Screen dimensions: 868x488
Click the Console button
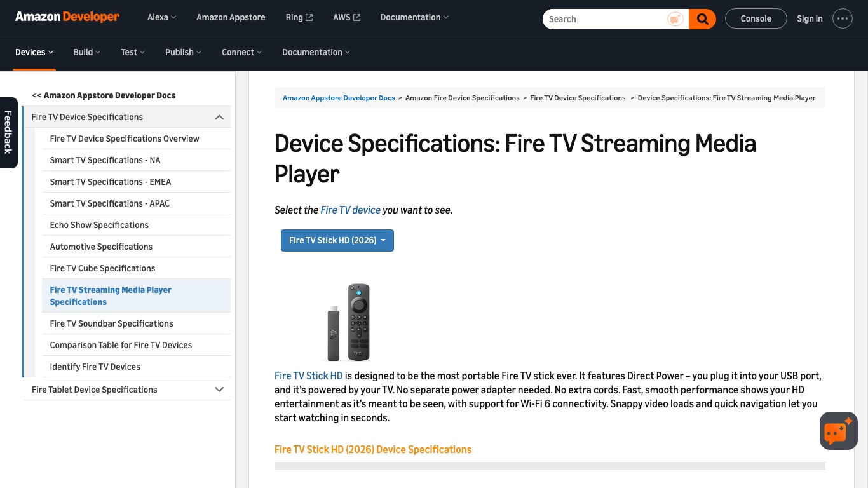756,18
